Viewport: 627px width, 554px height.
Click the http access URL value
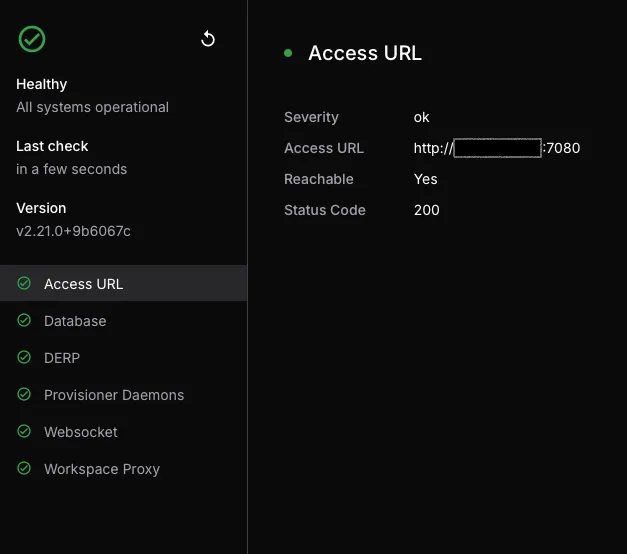coord(497,148)
